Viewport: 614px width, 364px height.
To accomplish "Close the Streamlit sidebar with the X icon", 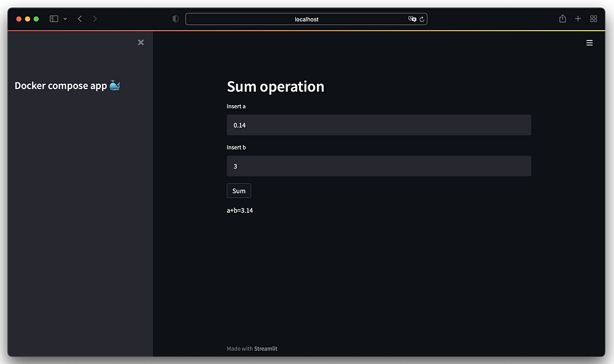I will coord(140,42).
